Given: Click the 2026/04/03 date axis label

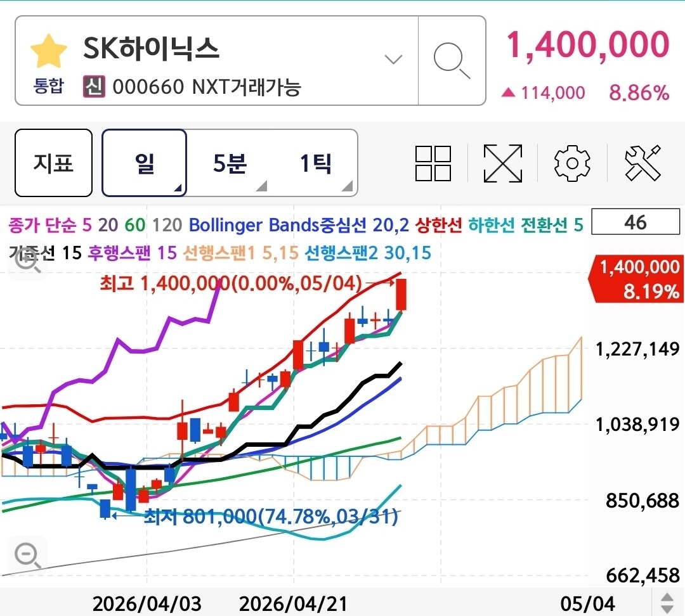Looking at the screenshot, I should [147, 604].
